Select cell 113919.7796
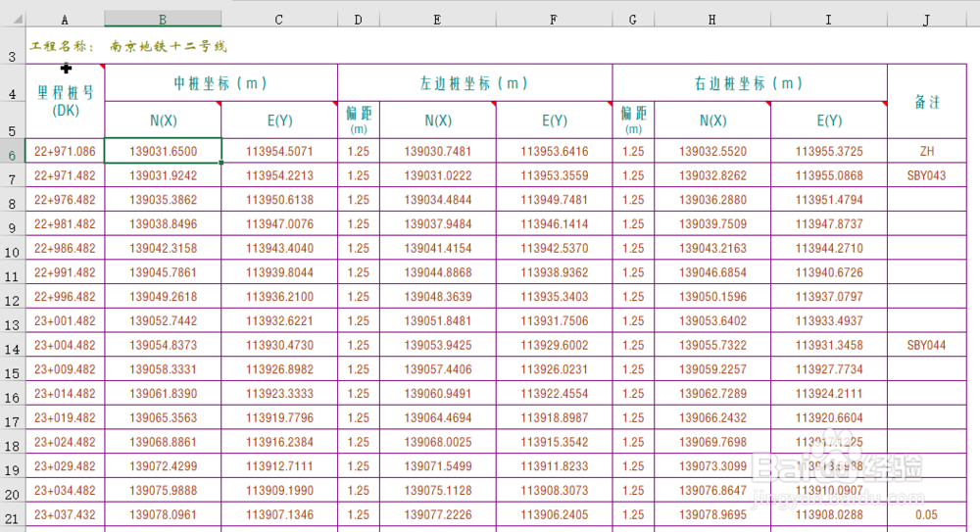Viewport: 980px width, 532px height. coord(279,417)
